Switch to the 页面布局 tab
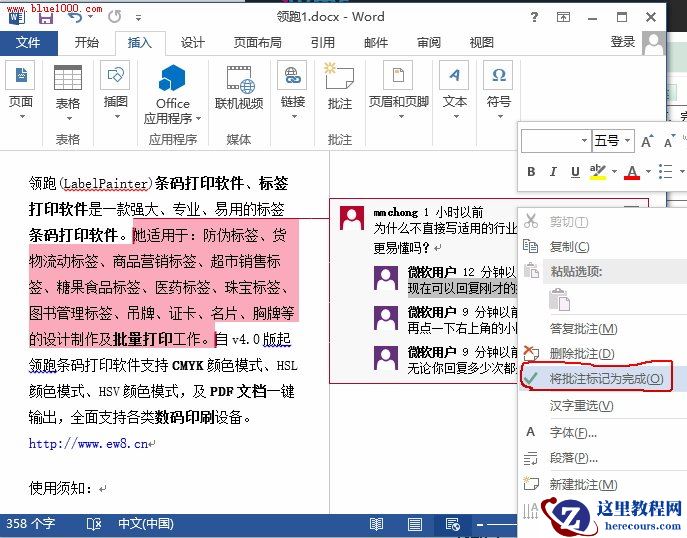Viewport: 687px width, 538px height. pyautogui.click(x=258, y=42)
